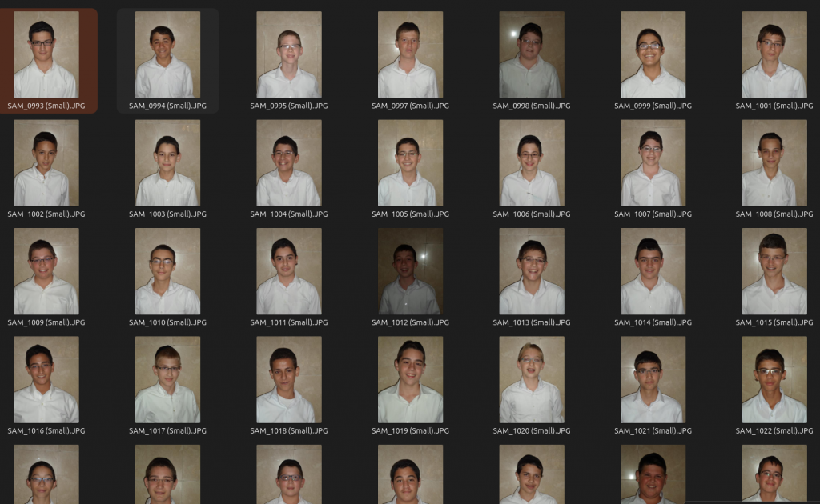Select the SAM_1001 (Small).JPG thumbnail
Viewport: 820px width, 504px height.
point(774,54)
